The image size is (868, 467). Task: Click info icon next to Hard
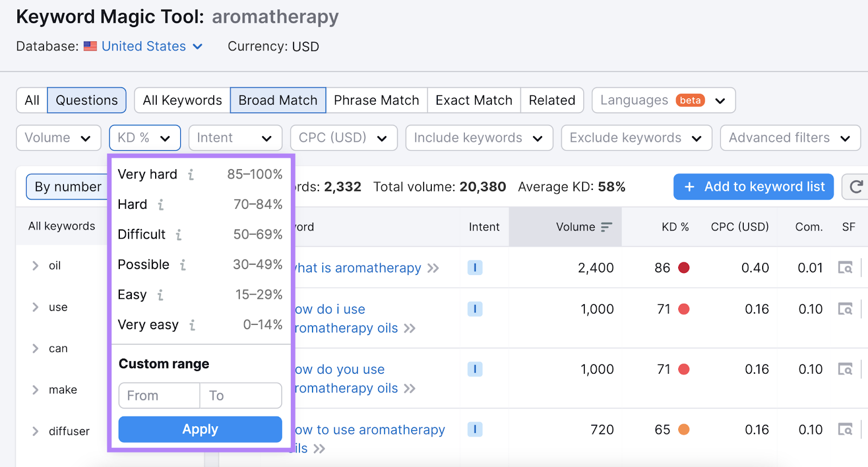pos(161,204)
